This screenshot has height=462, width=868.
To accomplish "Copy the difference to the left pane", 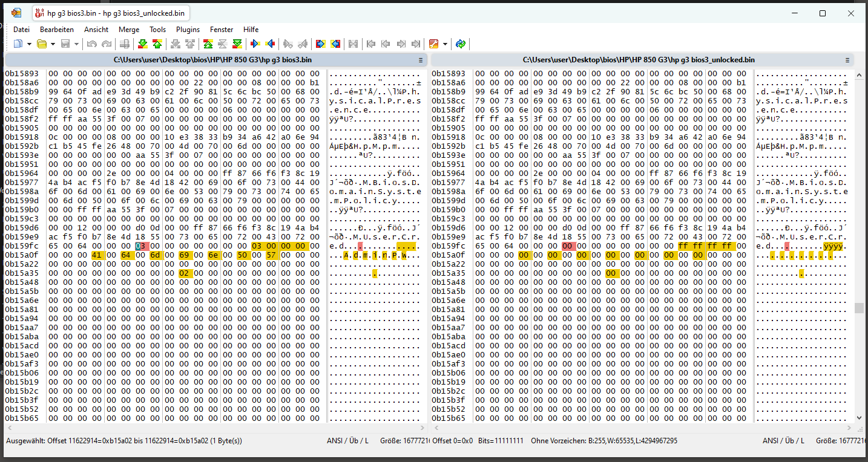I will (x=271, y=44).
